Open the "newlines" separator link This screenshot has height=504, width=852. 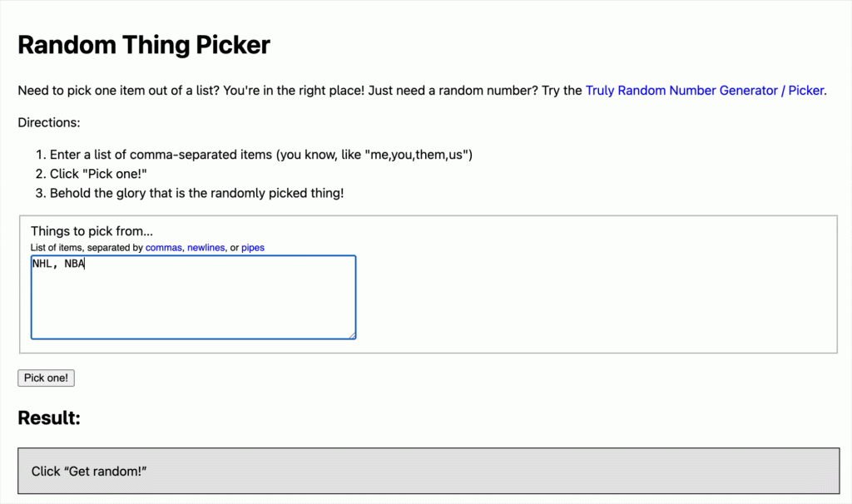[x=206, y=248]
